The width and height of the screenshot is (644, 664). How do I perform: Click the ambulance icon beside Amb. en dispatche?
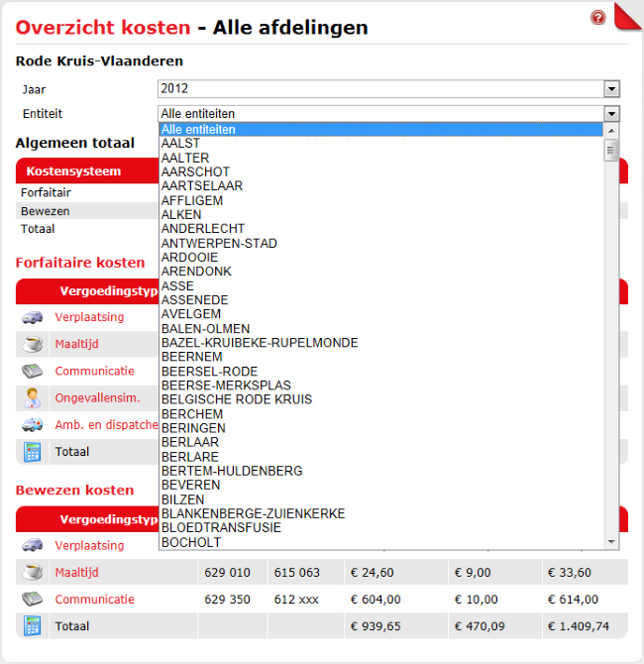tap(32, 425)
